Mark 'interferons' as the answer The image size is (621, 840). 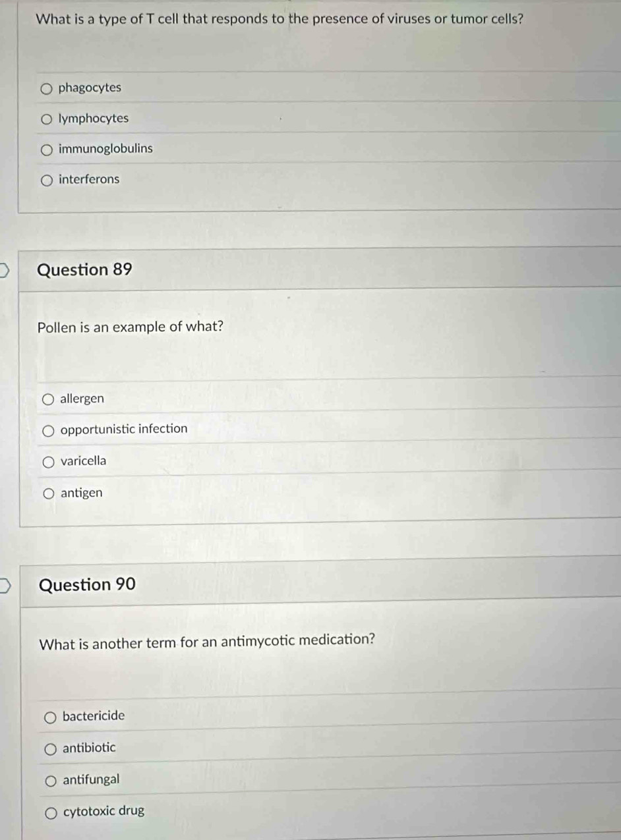(x=47, y=179)
